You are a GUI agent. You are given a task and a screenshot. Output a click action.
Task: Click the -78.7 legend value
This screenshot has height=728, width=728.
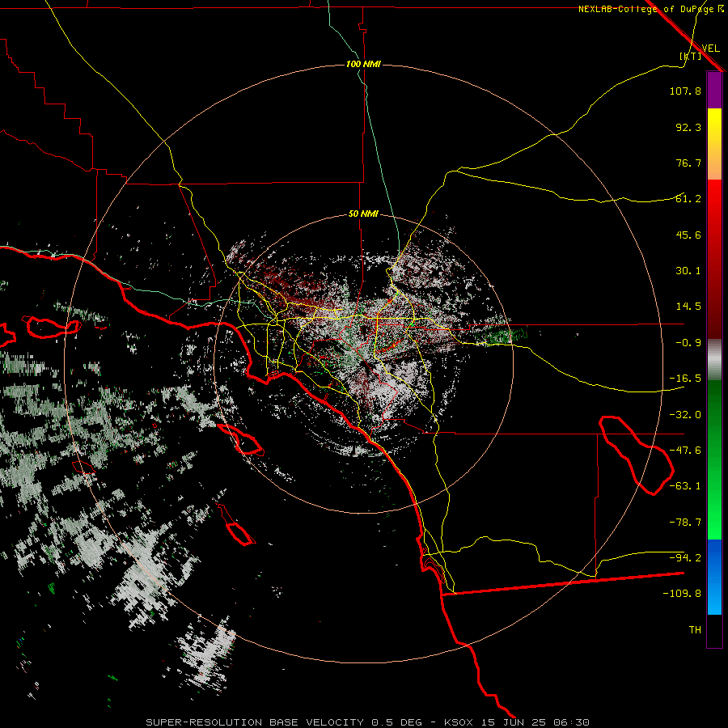pos(685,523)
